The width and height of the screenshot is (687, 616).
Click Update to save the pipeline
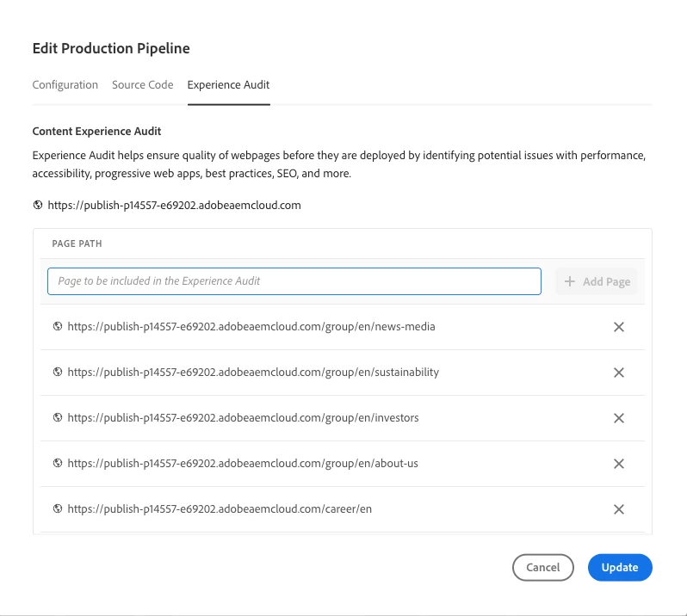(x=620, y=568)
